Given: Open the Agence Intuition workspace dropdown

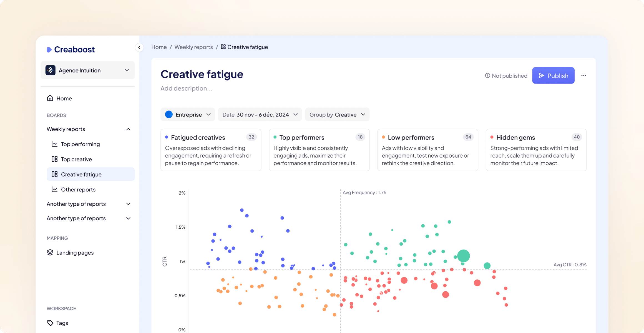Looking at the screenshot, I should tap(88, 70).
